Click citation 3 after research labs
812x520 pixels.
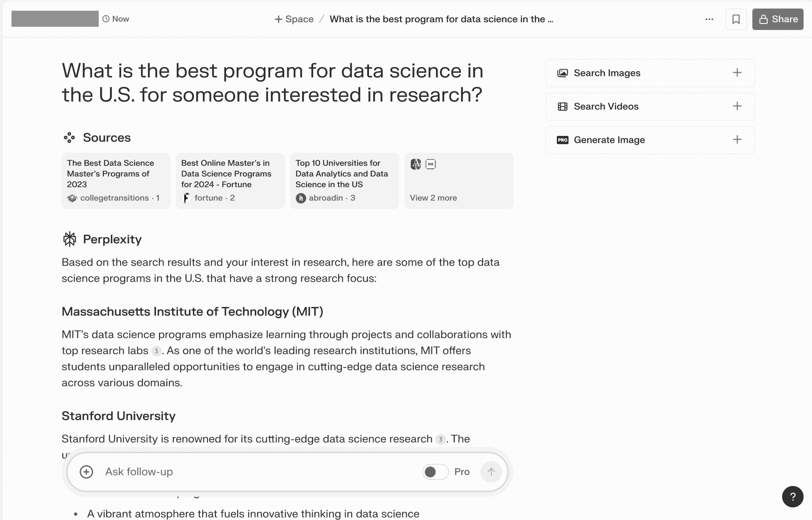pos(156,351)
